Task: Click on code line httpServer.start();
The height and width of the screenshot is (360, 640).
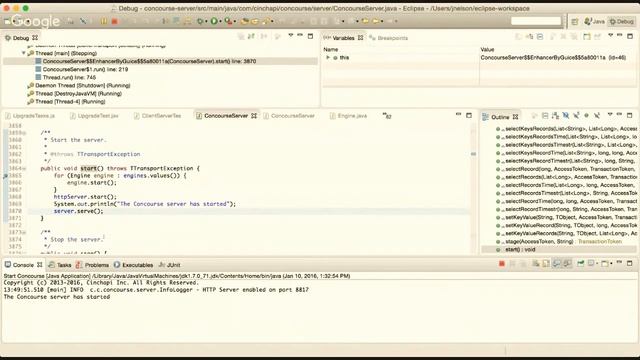Action: pos(85,197)
